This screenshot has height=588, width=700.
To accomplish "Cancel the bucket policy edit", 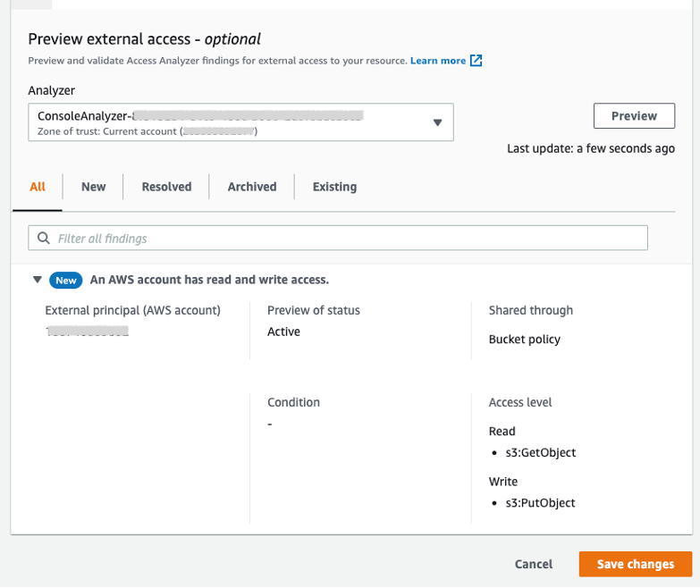I will [534, 565].
